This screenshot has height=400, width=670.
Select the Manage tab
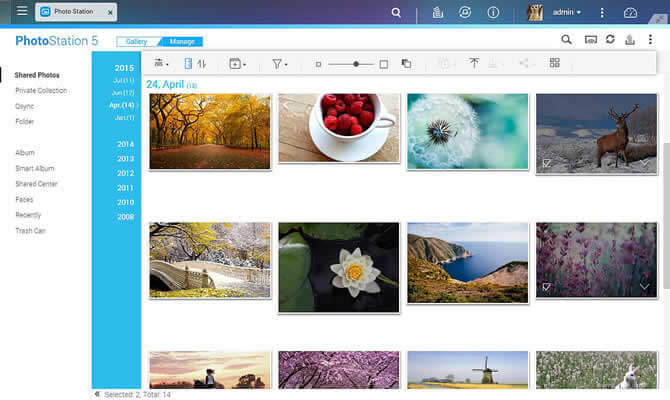tap(181, 41)
